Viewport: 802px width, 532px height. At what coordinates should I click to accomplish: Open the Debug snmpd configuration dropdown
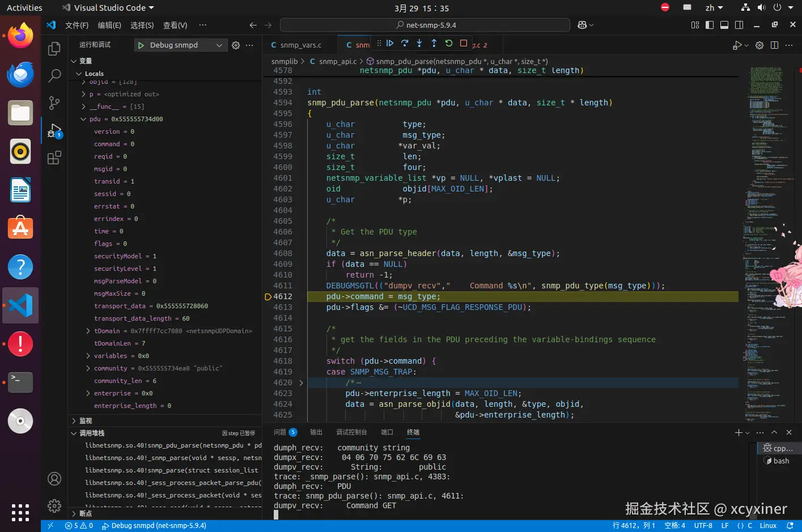(x=219, y=45)
